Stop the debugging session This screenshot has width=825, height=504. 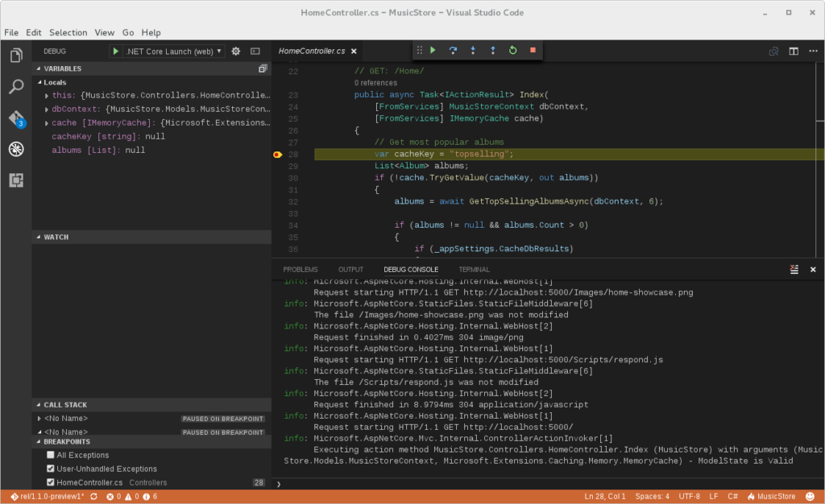pyautogui.click(x=533, y=50)
